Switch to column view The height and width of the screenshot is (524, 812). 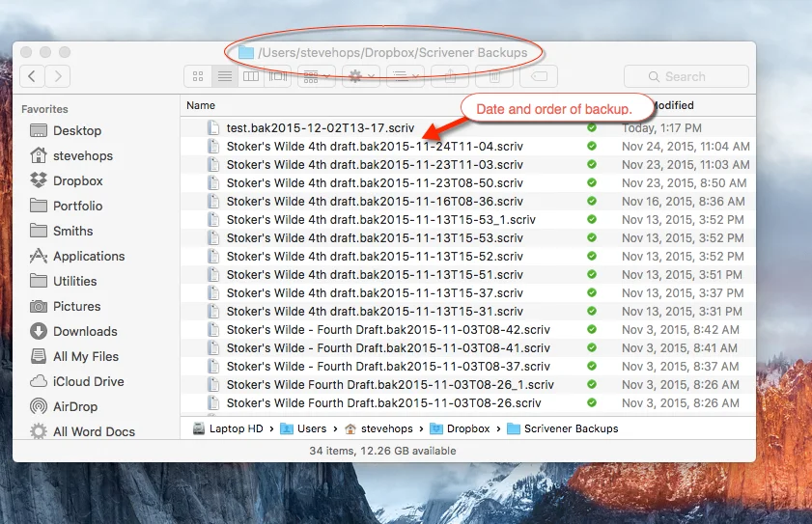(x=251, y=76)
